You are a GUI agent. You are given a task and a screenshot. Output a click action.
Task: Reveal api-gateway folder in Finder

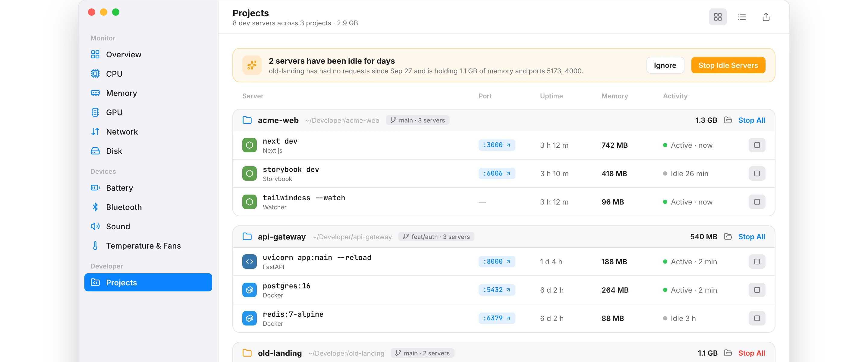click(728, 237)
